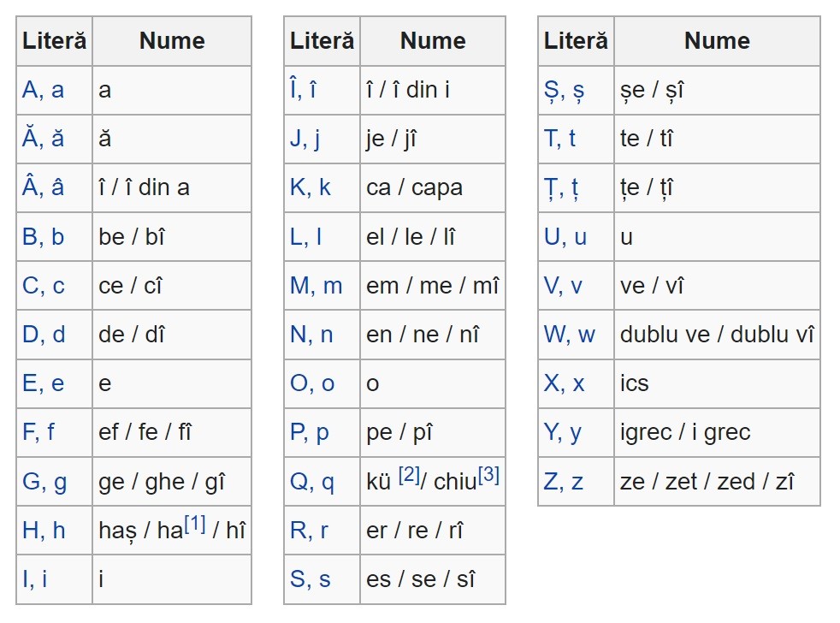
Task: Click the 'W, w' letter link
Action: coord(570,335)
